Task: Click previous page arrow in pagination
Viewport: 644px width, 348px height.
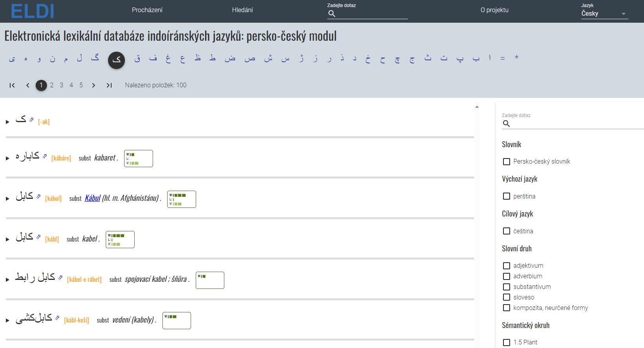Action: 28,85
